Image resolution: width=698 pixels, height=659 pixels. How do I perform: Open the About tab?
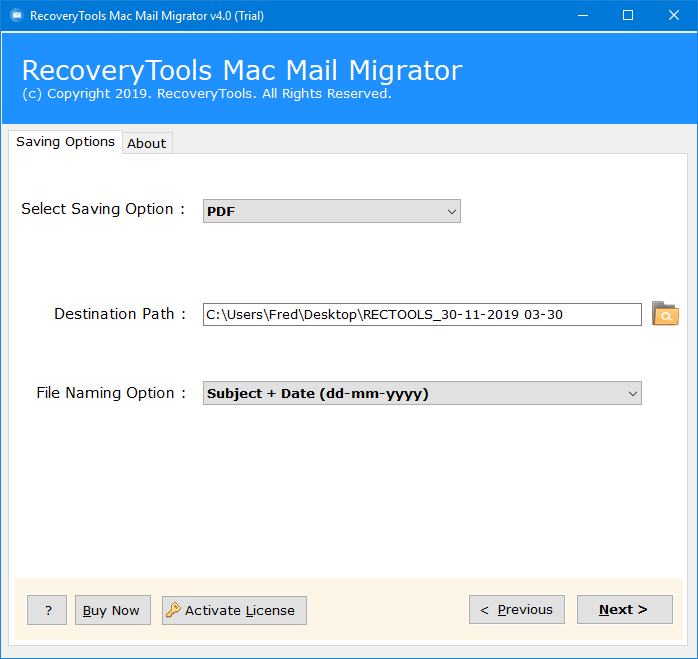click(x=147, y=143)
